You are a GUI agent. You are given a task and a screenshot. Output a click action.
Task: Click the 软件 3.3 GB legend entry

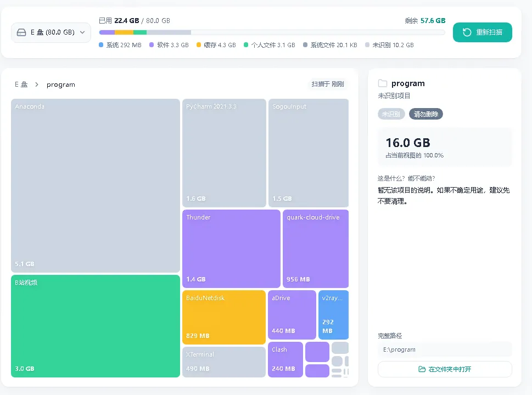(x=169, y=45)
